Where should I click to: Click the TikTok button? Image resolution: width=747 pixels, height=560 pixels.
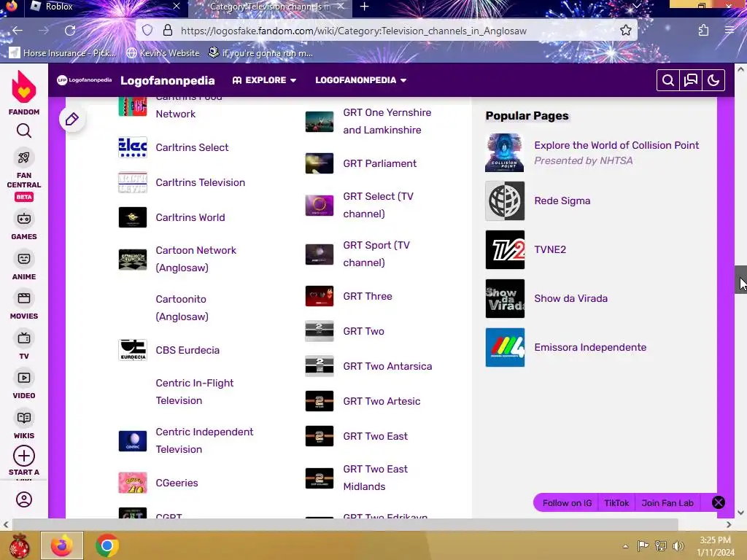tap(616, 503)
